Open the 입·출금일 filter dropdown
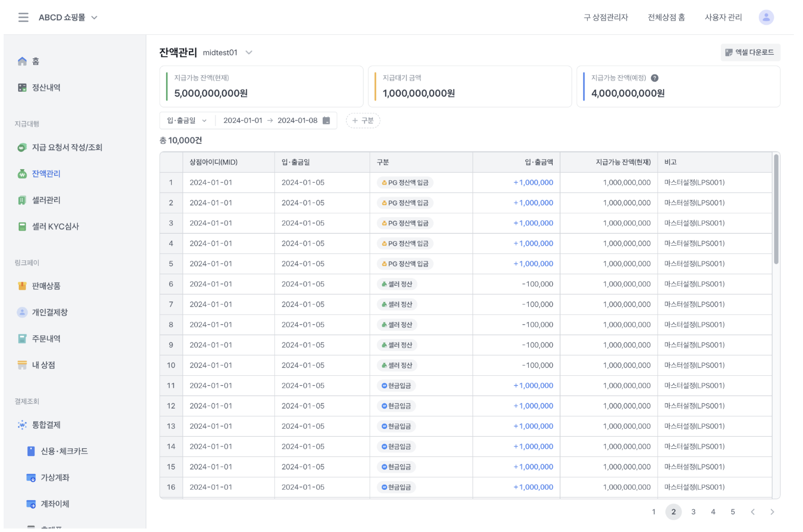Viewport: 803px width, 532px height. coord(187,121)
